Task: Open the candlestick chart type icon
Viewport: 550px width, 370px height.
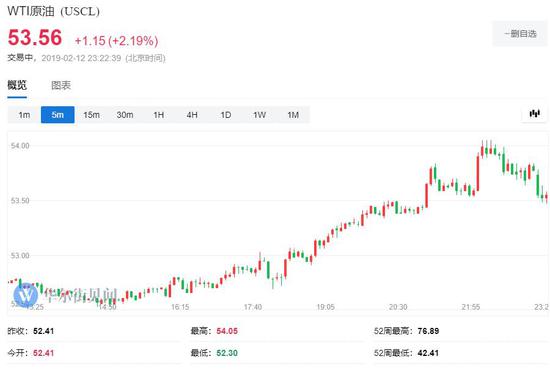Action: click(x=534, y=114)
